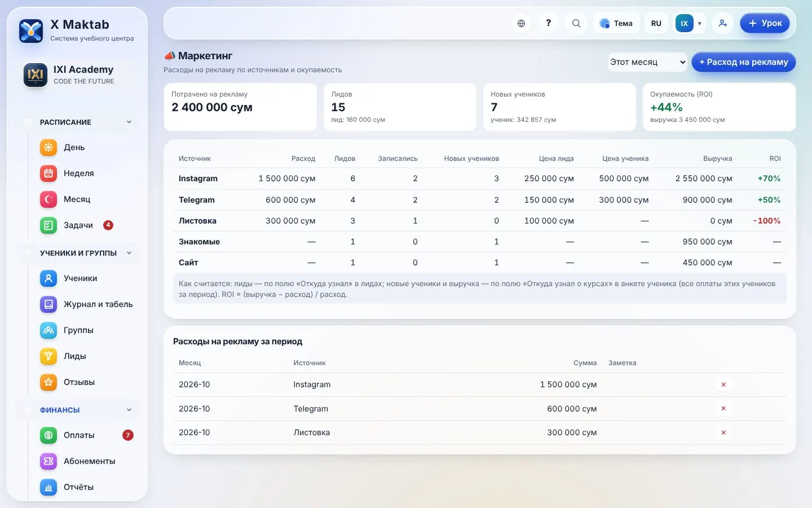The height and width of the screenshot is (508, 812).
Task: Click the Лиды funnel icon
Action: click(x=48, y=356)
